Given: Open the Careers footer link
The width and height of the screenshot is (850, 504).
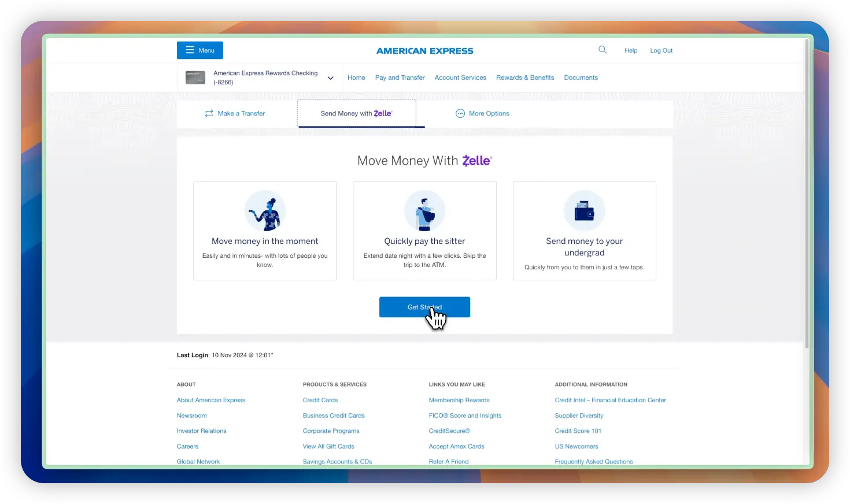Looking at the screenshot, I should pyautogui.click(x=187, y=446).
